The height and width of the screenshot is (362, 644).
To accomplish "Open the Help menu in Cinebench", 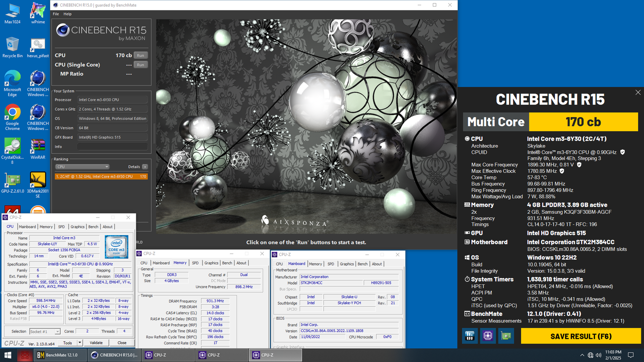I will [x=67, y=14].
